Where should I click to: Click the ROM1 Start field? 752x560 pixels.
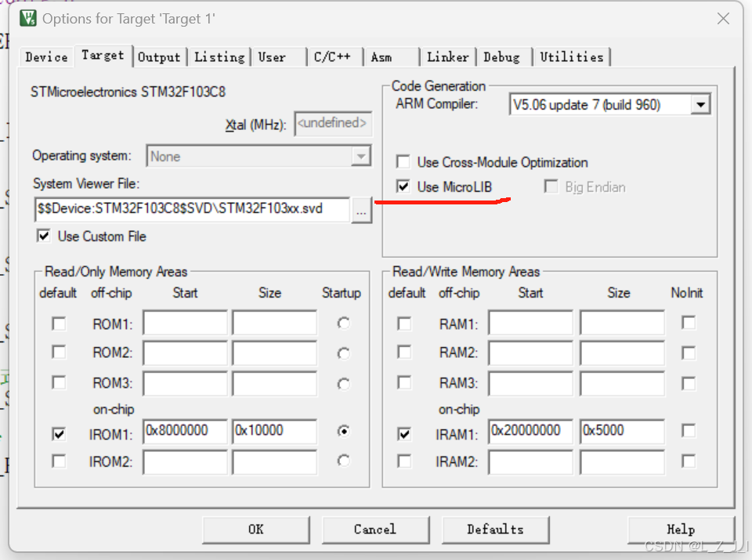[185, 323]
